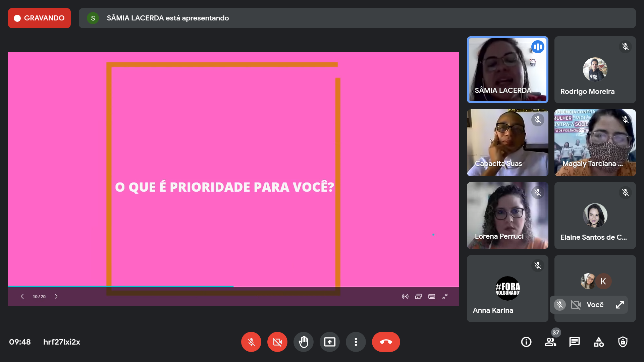Raise your hand
This screenshot has height=362, width=644.
[x=303, y=342]
